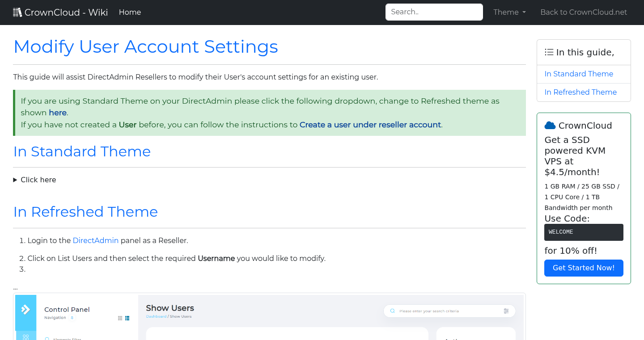Click the CrownCloud Wiki library logo icon
This screenshot has width=644, height=340.
tap(17, 12)
